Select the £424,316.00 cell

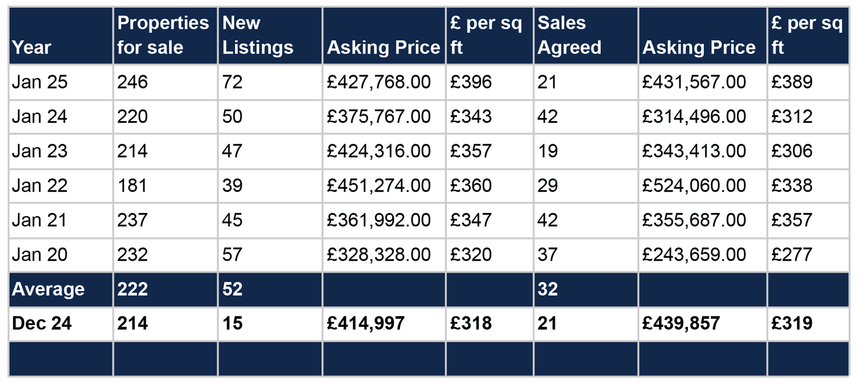tap(378, 151)
